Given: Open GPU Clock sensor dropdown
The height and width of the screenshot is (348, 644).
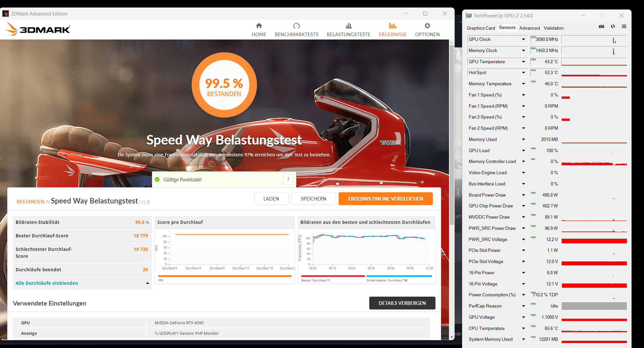Looking at the screenshot, I should [x=523, y=39].
